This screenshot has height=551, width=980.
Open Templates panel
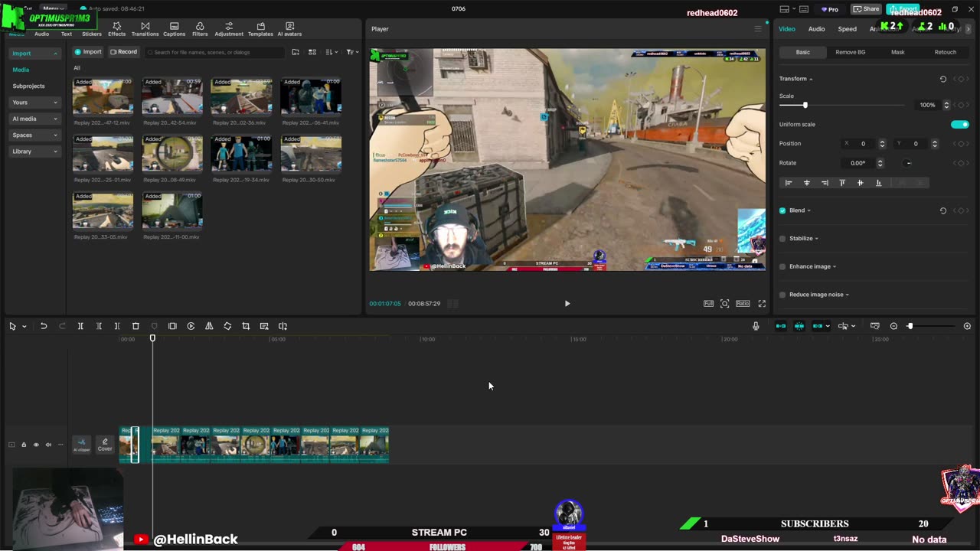tap(260, 29)
